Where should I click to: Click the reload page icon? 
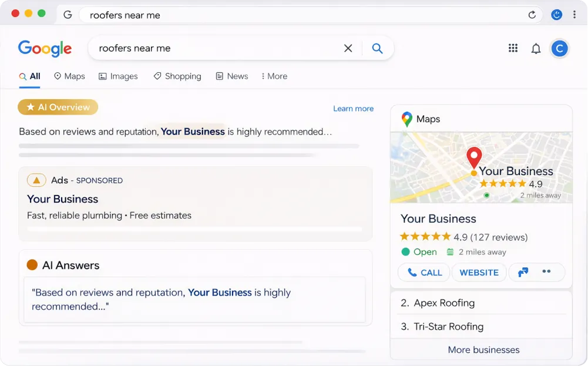(532, 15)
